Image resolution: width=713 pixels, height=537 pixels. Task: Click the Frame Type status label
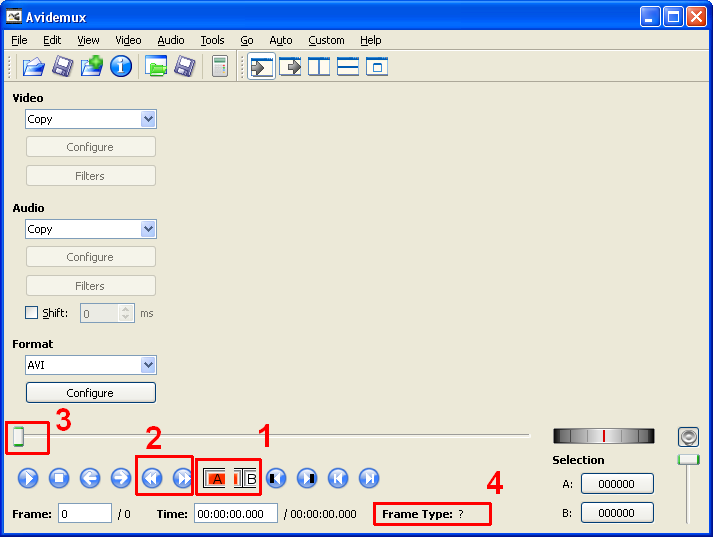pos(423,514)
